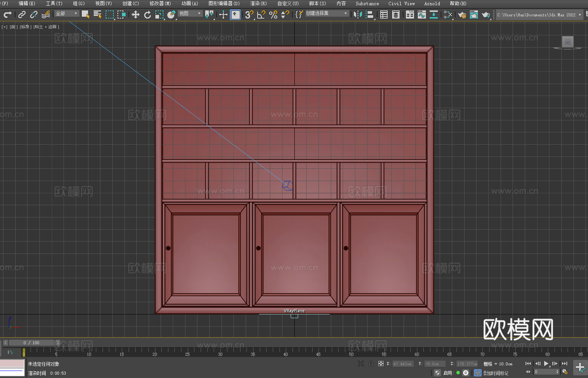Open the Curve Editor icon

pyautogui.click(x=422, y=14)
